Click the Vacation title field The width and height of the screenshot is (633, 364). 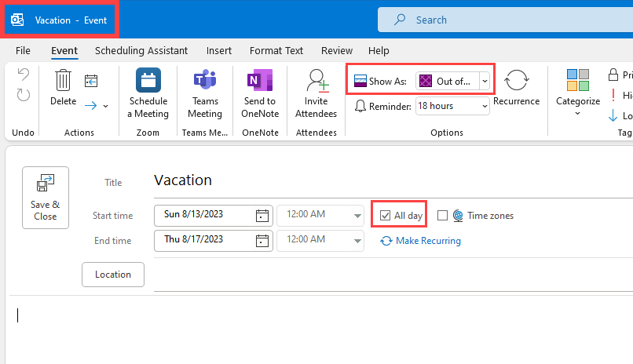click(x=393, y=180)
